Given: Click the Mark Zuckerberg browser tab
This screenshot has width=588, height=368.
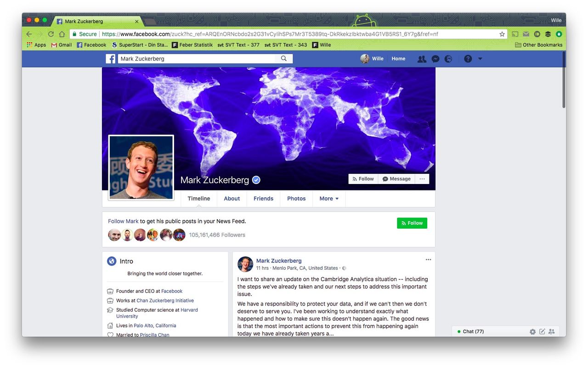Looking at the screenshot, I should point(96,21).
